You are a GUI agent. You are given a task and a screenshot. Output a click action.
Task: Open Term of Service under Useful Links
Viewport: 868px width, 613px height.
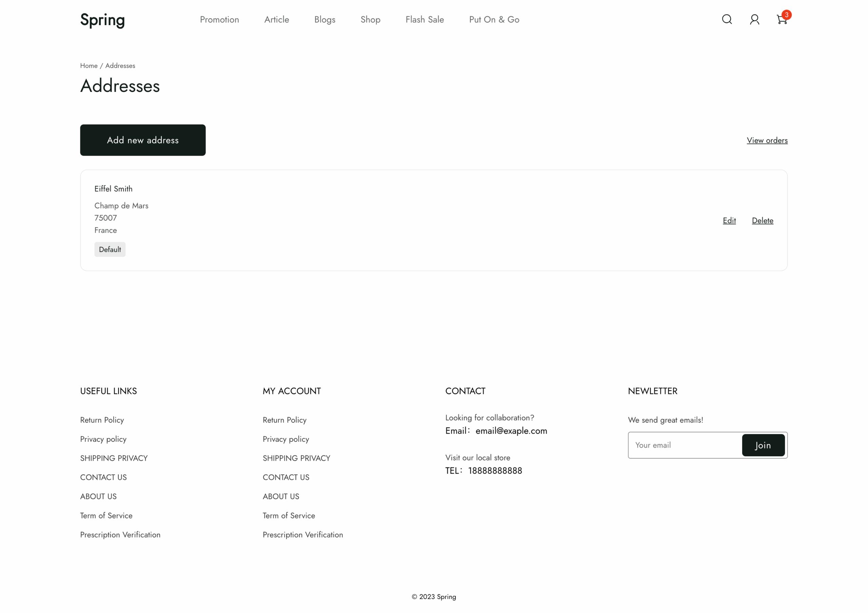click(106, 516)
